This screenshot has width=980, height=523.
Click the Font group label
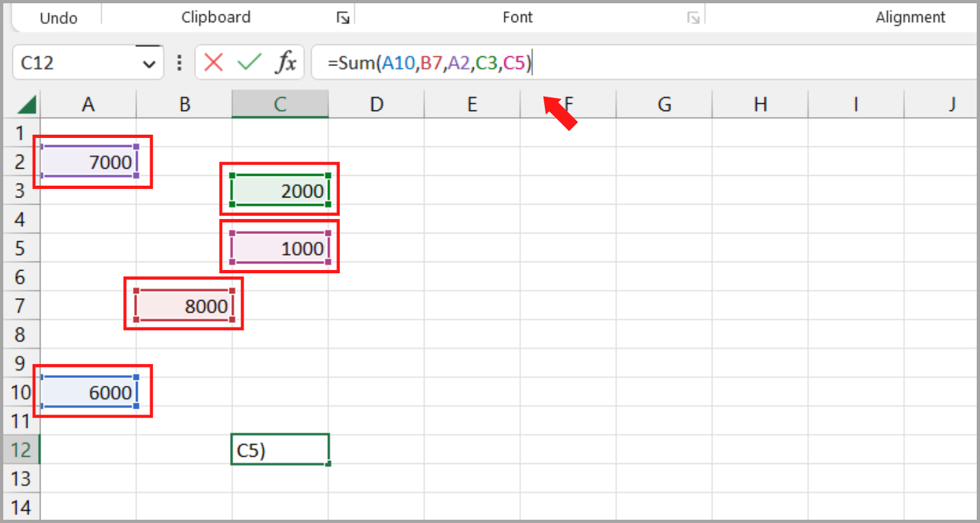(517, 18)
